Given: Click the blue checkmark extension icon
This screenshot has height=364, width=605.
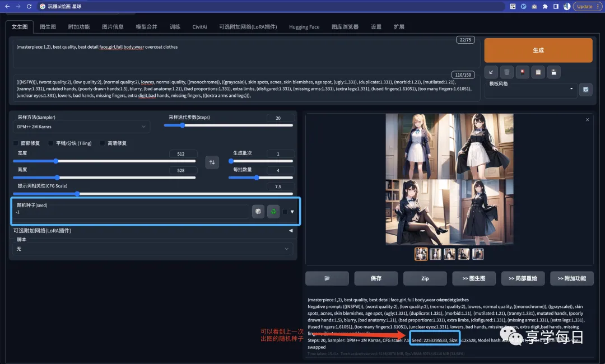Looking at the screenshot, I should point(523,7).
